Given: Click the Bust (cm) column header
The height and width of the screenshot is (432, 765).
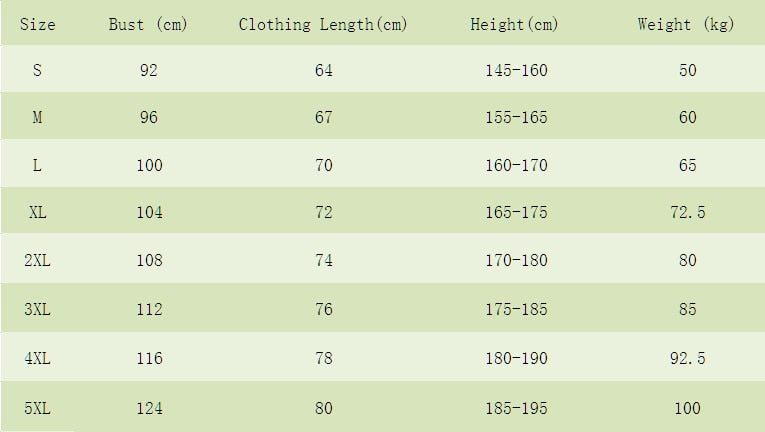Looking at the screenshot, I should (x=148, y=24).
